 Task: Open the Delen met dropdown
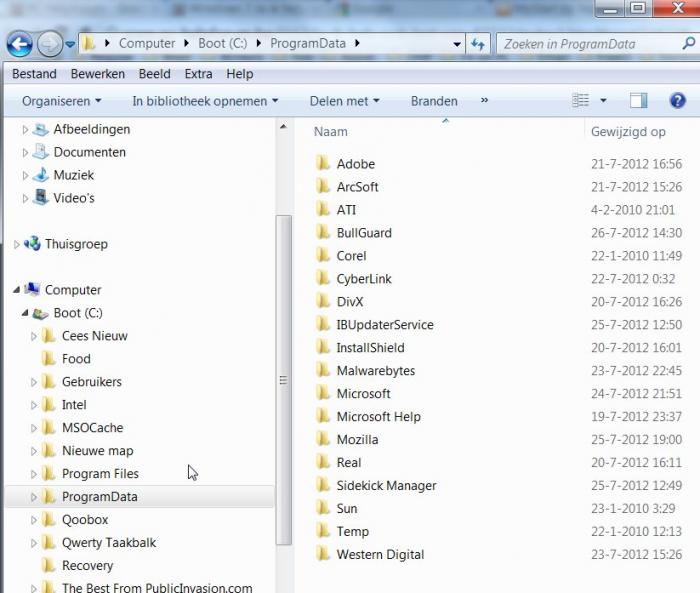[344, 101]
